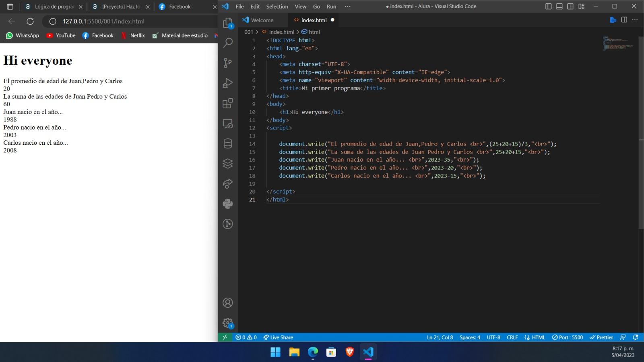
Task: Switch to the Welcome tab
Action: tap(262, 20)
